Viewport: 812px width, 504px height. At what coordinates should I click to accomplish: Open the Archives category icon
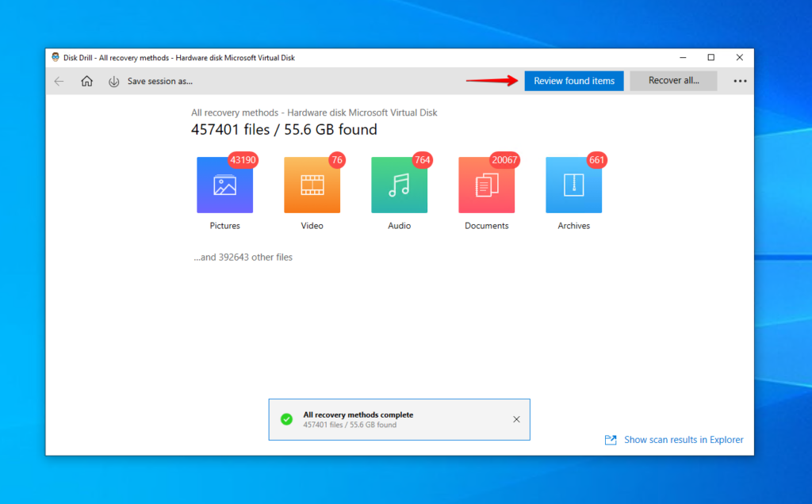coord(573,184)
